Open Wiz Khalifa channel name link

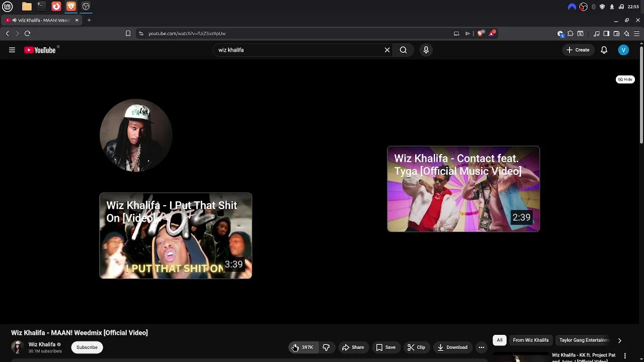point(42,344)
